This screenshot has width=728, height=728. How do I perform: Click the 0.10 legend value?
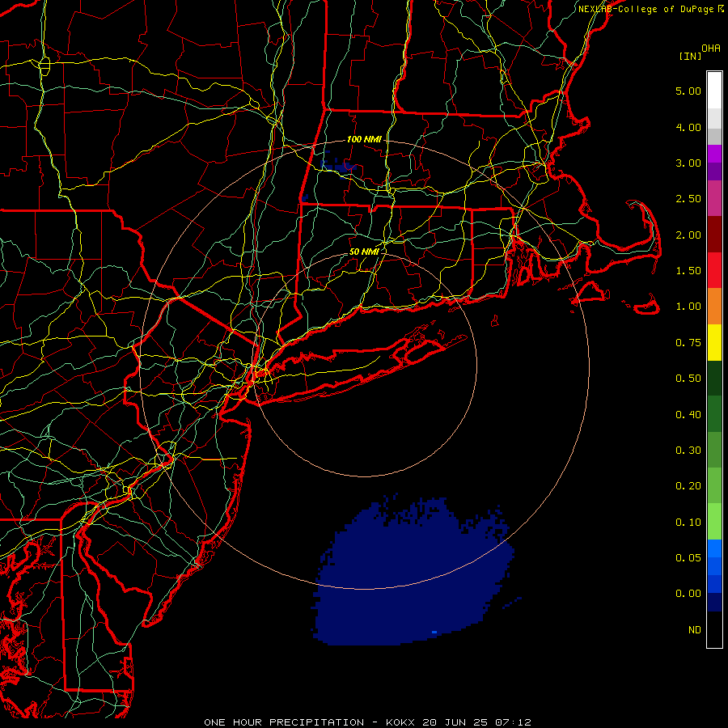[x=688, y=523]
